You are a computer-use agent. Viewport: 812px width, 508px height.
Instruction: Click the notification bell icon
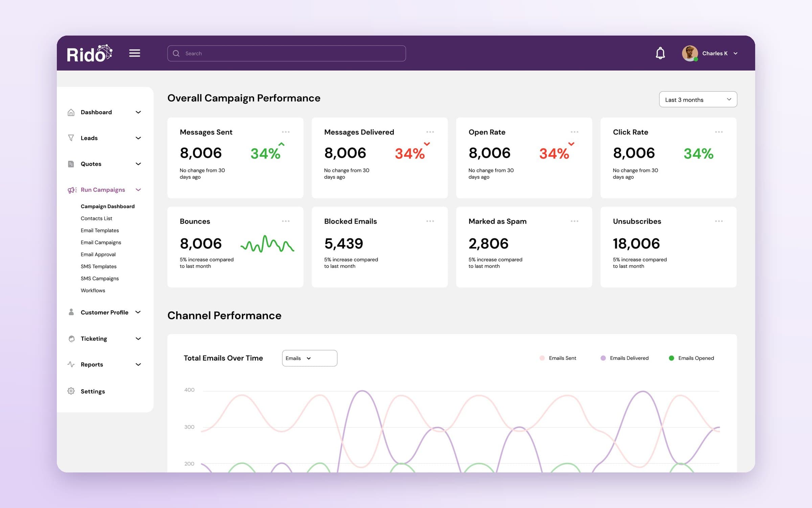(x=660, y=53)
